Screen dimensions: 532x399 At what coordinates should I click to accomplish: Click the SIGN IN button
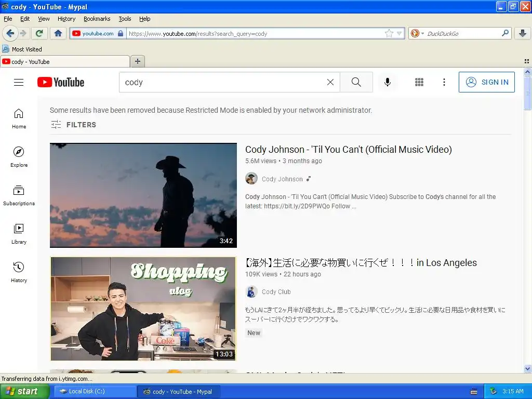pyautogui.click(x=486, y=82)
